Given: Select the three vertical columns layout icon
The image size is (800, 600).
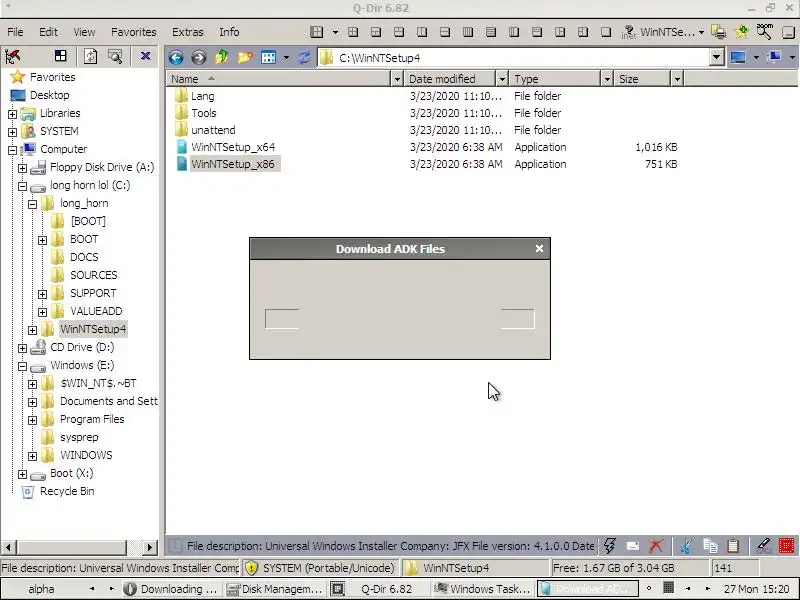Looking at the screenshot, I should [x=468, y=32].
